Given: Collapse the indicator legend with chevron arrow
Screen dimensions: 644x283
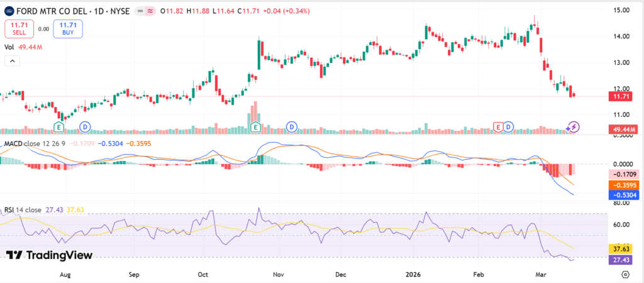Looking at the screenshot, I should 12,61.
